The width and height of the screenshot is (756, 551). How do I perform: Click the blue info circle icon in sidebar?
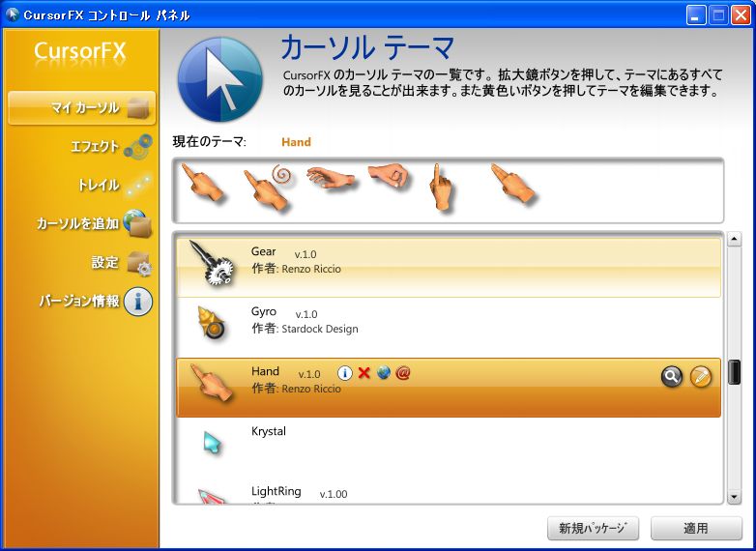138,302
